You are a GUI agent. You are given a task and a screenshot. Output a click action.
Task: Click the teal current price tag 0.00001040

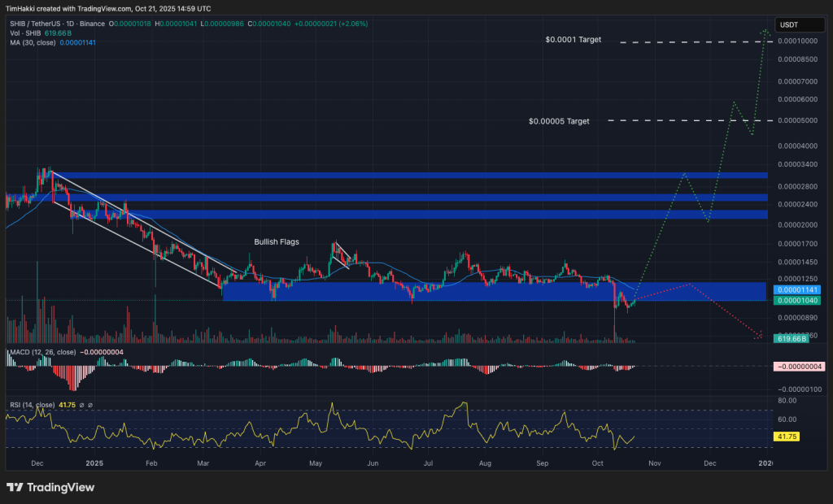[798, 299]
